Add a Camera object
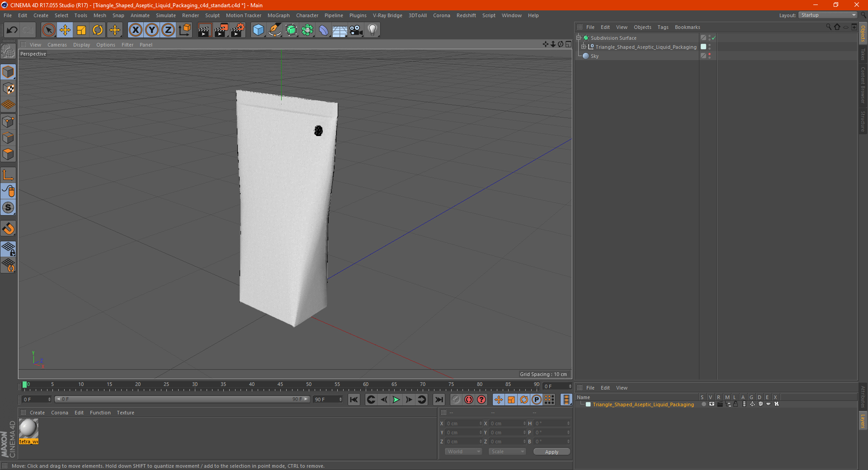 tap(356, 30)
